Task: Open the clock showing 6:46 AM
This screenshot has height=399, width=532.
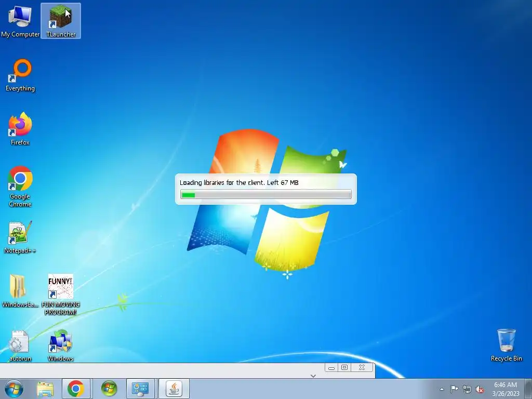Action: coord(506,389)
